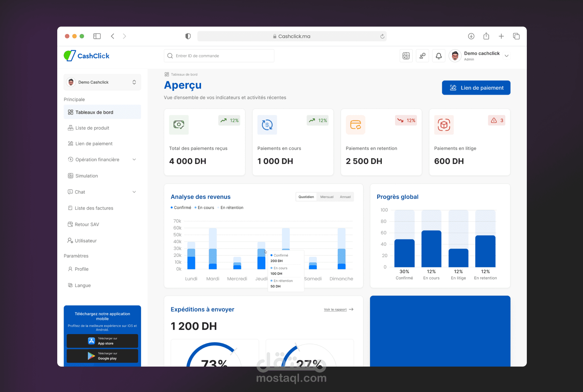Click the 12% badge on total payments
Image resolution: width=583 pixels, height=392 pixels.
coord(229,120)
